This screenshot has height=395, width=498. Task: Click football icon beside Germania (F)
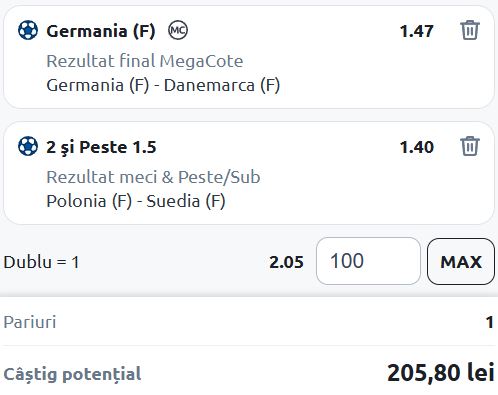28,30
